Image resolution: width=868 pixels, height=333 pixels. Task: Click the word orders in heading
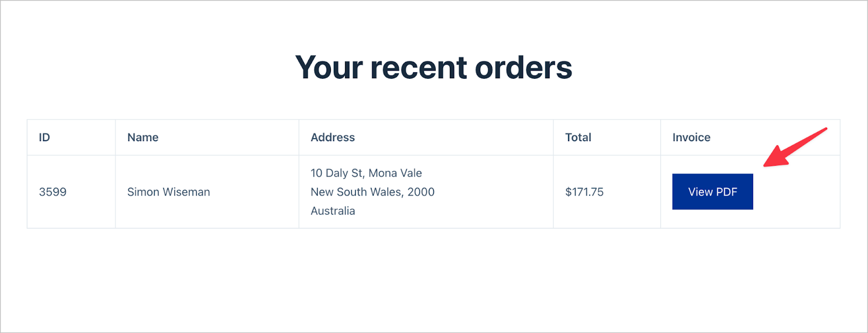coord(524,68)
